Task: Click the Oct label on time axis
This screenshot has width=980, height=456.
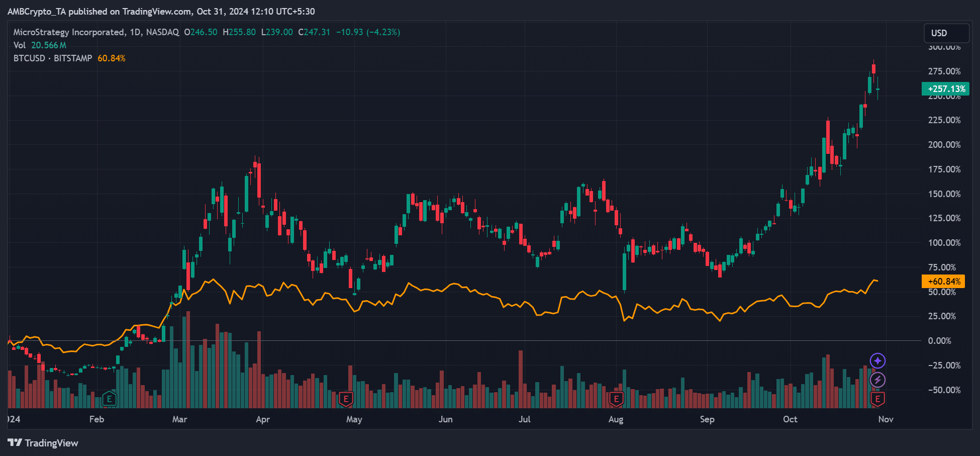Action: (x=790, y=419)
